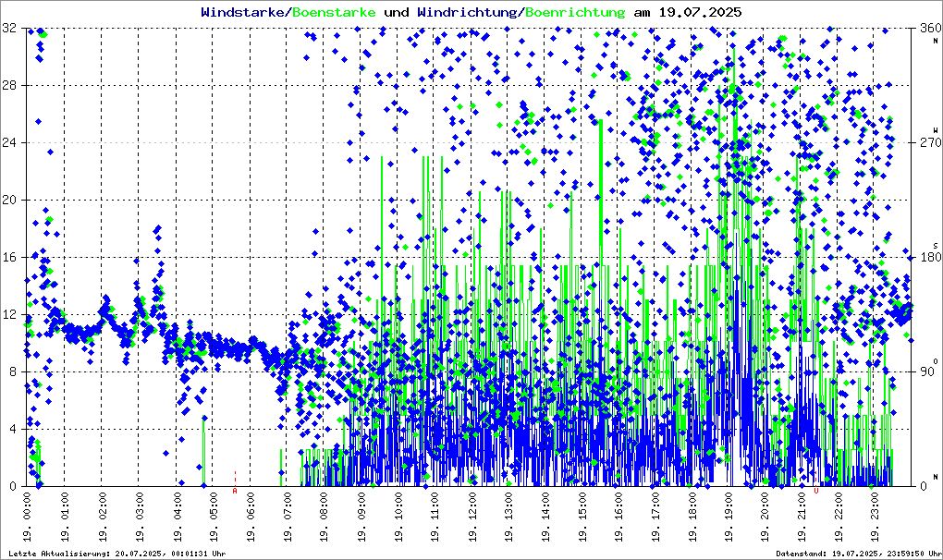Click the '19. 01:00' time axis label
Image resolution: width=943 pixels, height=560 pixels.
click(x=65, y=517)
